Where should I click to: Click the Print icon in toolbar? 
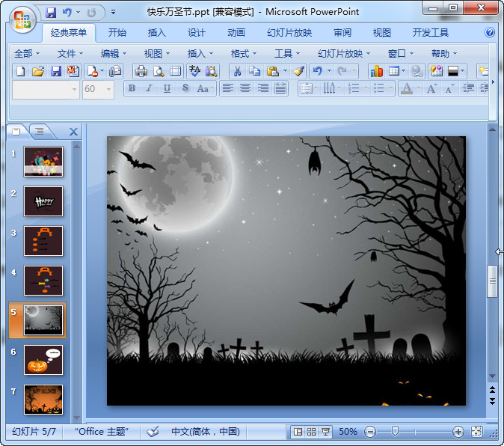click(141, 71)
